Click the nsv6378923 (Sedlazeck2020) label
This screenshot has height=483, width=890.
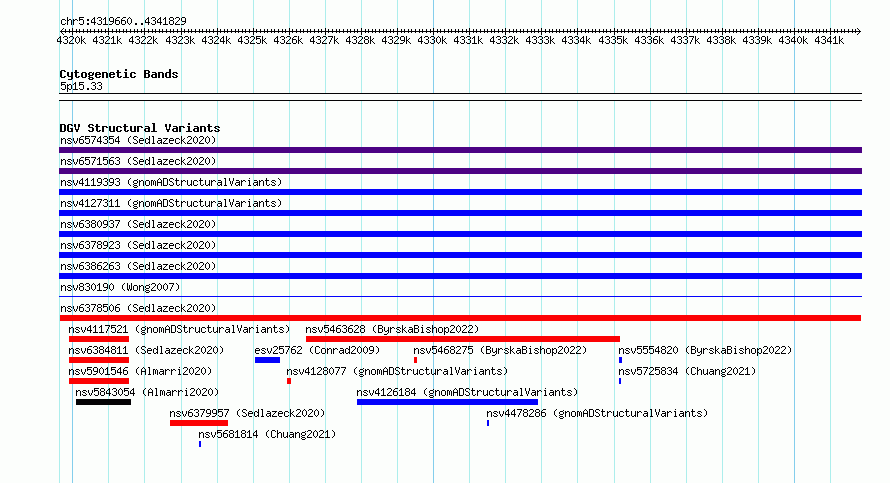[x=138, y=245]
